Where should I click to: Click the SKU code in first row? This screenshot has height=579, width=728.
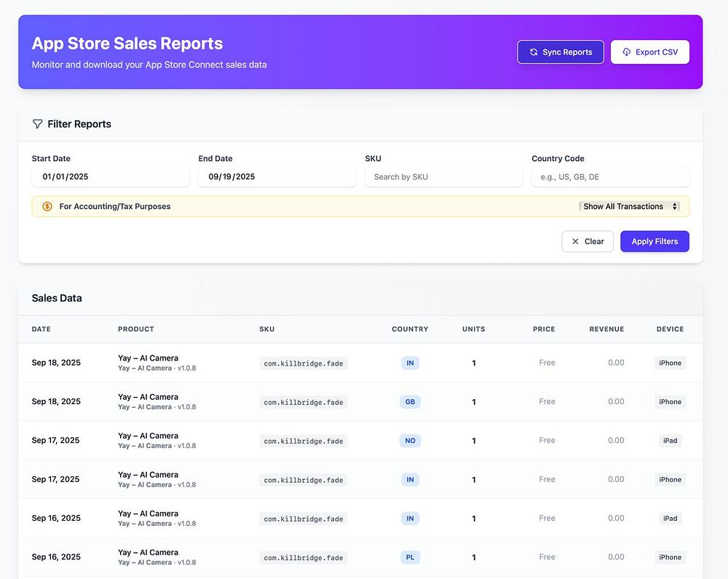304,363
